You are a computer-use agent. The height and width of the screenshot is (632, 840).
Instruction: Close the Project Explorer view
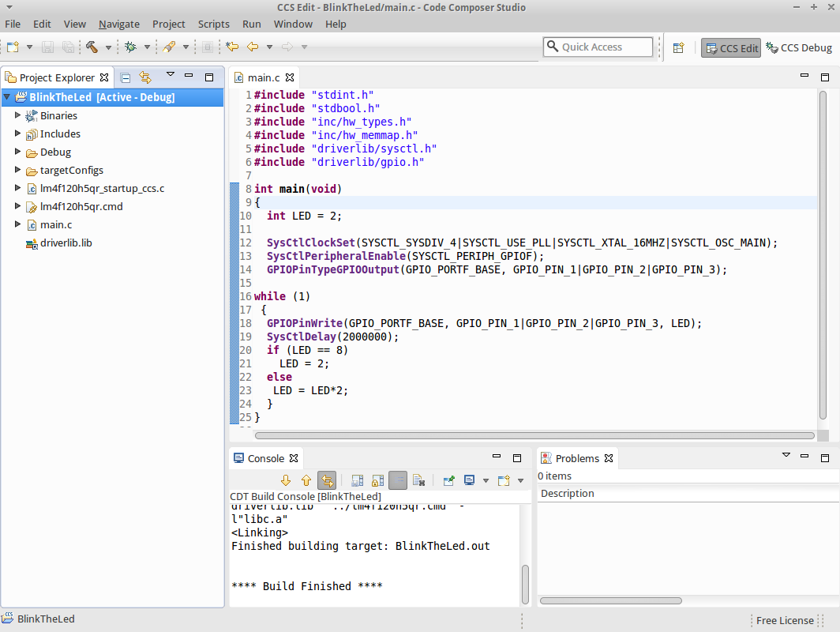tap(104, 77)
